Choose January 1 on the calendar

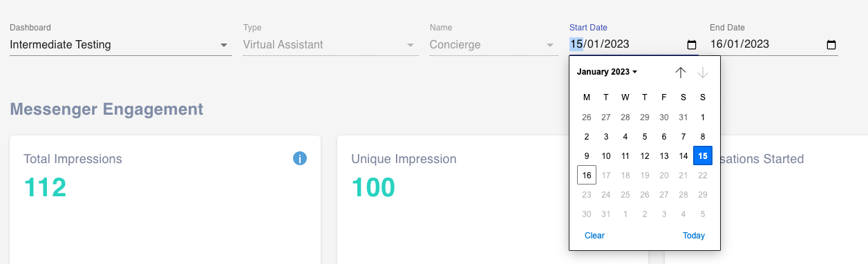[x=703, y=117]
